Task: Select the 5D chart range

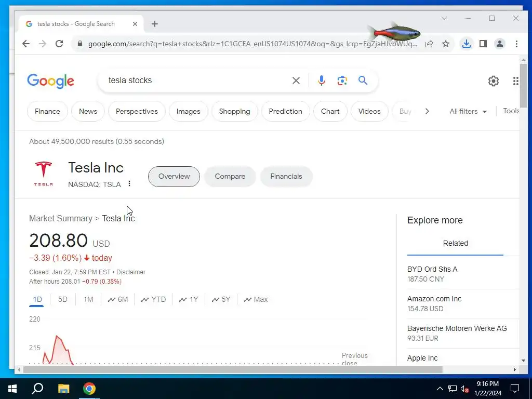Action: point(63,300)
